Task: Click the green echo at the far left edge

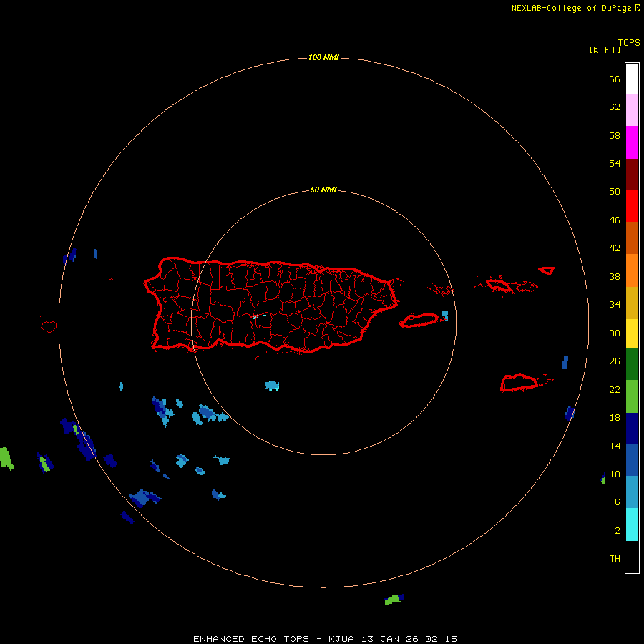Action: (x=6, y=458)
